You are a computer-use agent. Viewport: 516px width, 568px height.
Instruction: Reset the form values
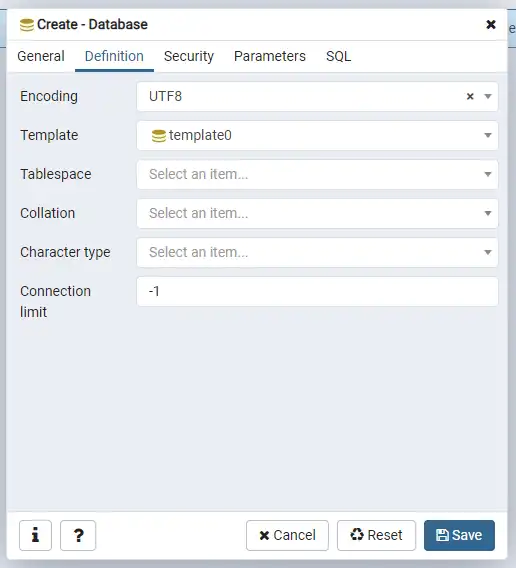(376, 535)
